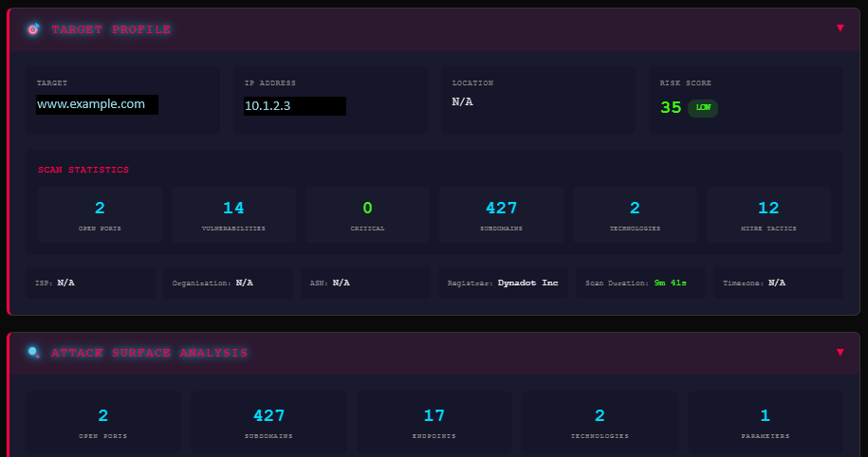Open the Critical card showing 0
The image size is (868, 457).
367,215
